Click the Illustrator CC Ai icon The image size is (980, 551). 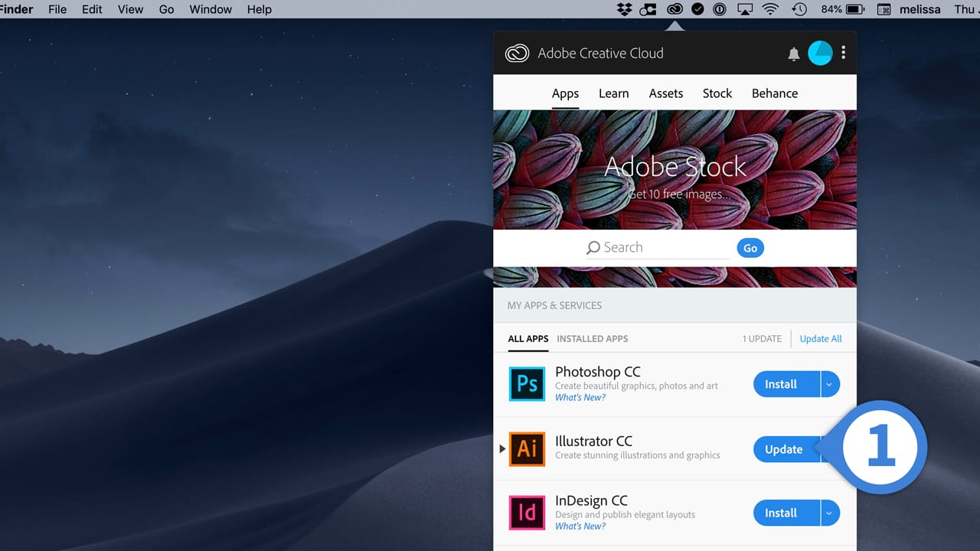coord(527,448)
